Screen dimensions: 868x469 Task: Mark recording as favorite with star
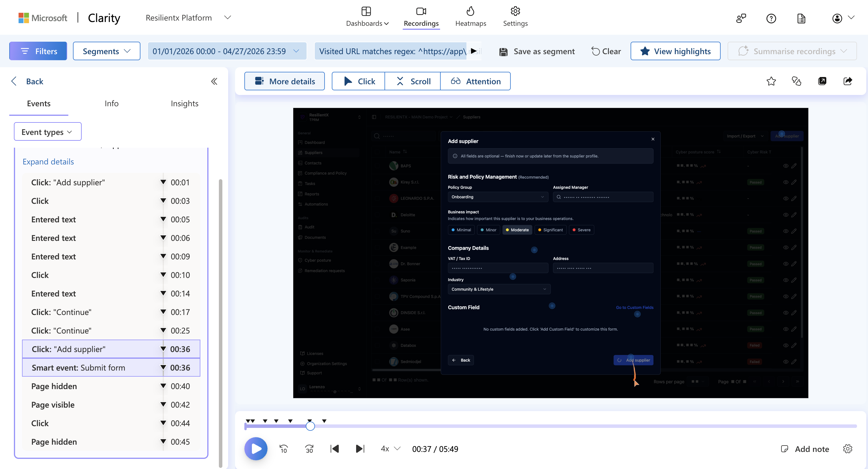[771, 81]
